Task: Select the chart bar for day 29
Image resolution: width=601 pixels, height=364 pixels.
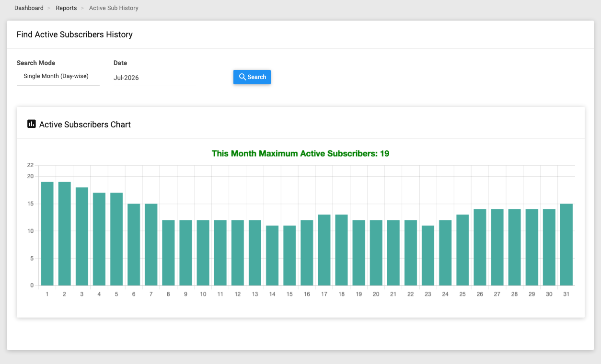Action: coord(532,247)
